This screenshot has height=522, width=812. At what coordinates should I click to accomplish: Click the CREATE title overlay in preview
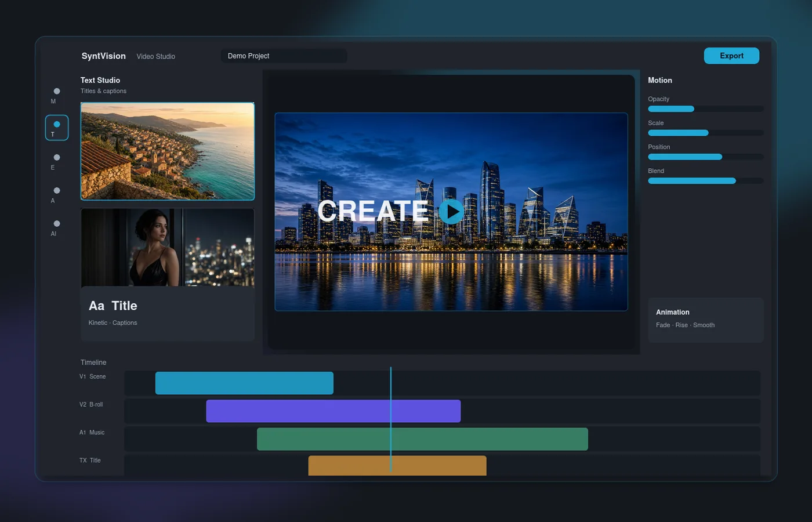pos(372,211)
